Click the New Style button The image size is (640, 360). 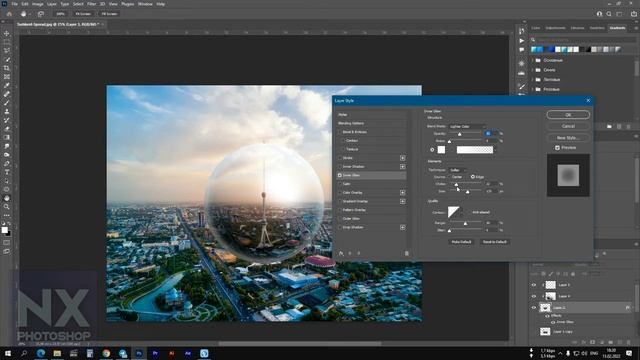click(568, 138)
